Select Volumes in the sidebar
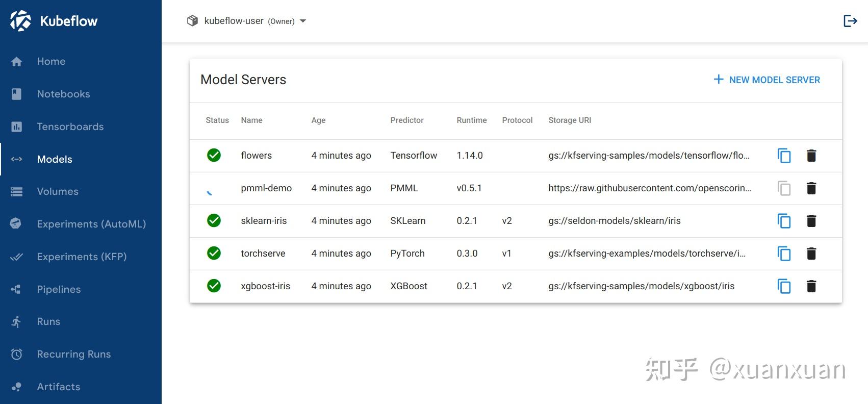868x404 pixels. click(58, 191)
